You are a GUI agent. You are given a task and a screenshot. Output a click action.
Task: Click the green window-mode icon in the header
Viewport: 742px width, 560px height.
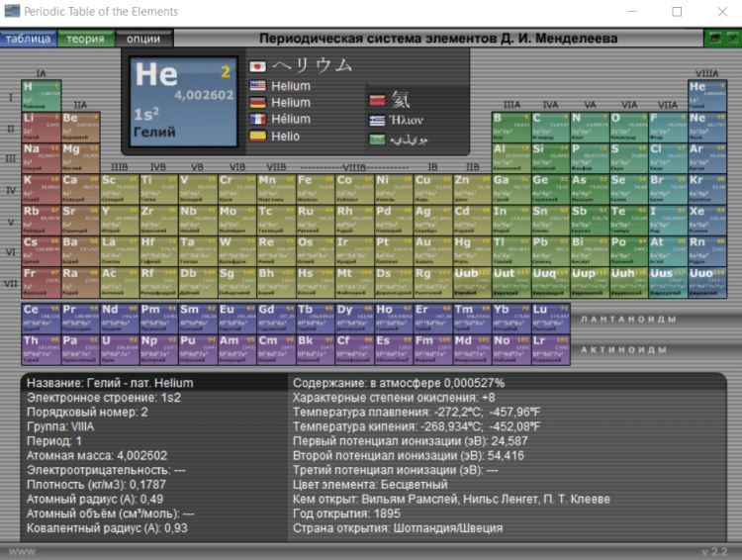715,39
